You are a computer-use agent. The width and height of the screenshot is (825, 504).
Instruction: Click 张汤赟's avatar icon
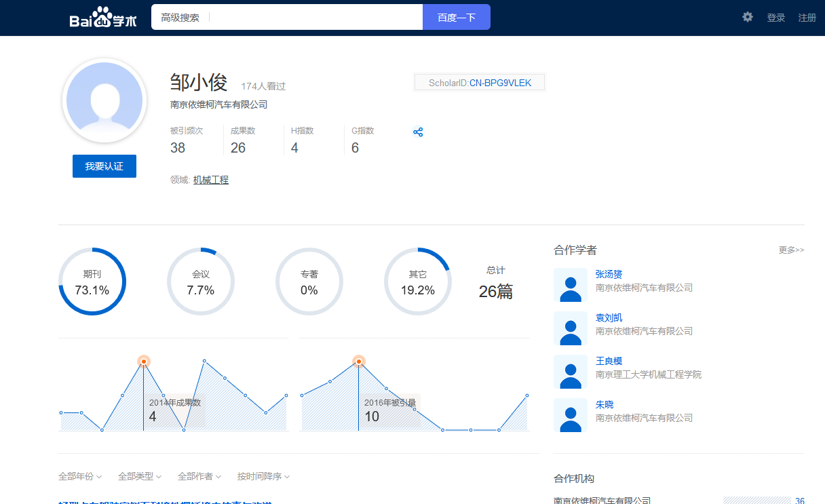571,286
